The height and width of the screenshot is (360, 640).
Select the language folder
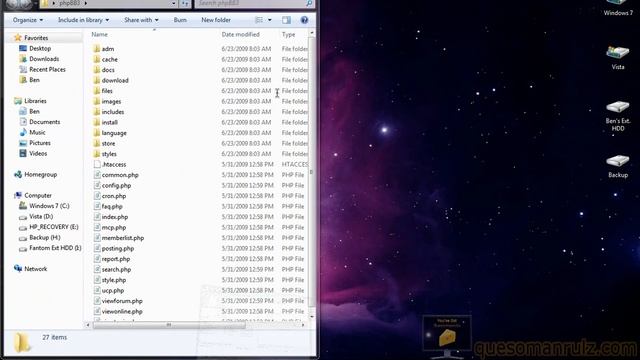[x=114, y=133]
